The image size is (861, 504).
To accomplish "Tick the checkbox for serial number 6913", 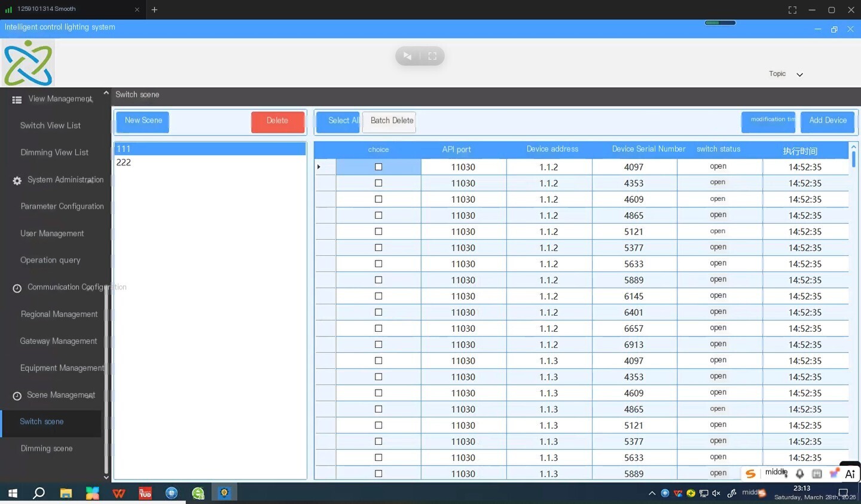I will pyautogui.click(x=378, y=344).
